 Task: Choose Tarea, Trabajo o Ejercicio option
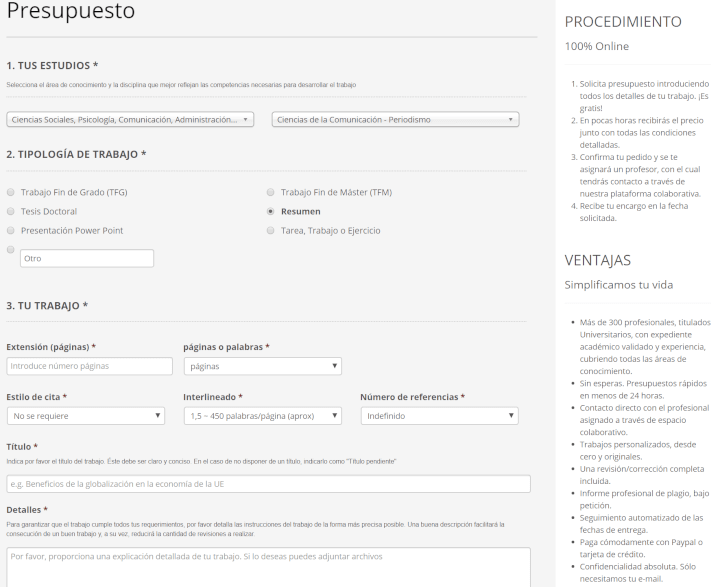tap(270, 231)
